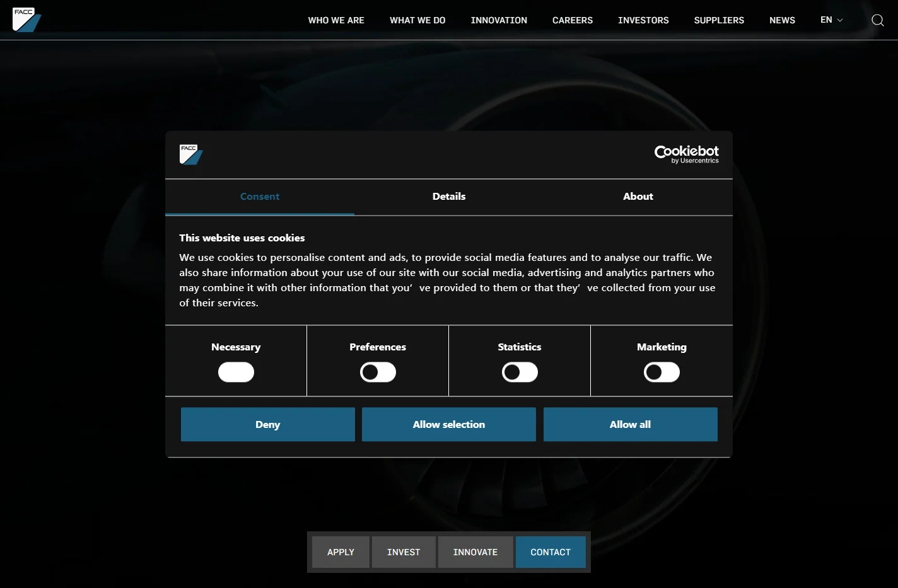
Task: Click the Necessary category label
Action: (x=236, y=347)
